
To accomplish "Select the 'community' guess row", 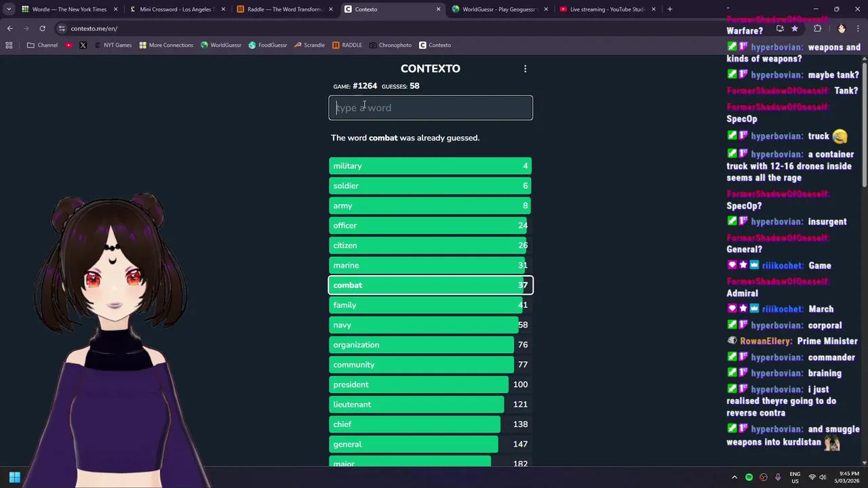I will 431,365.
